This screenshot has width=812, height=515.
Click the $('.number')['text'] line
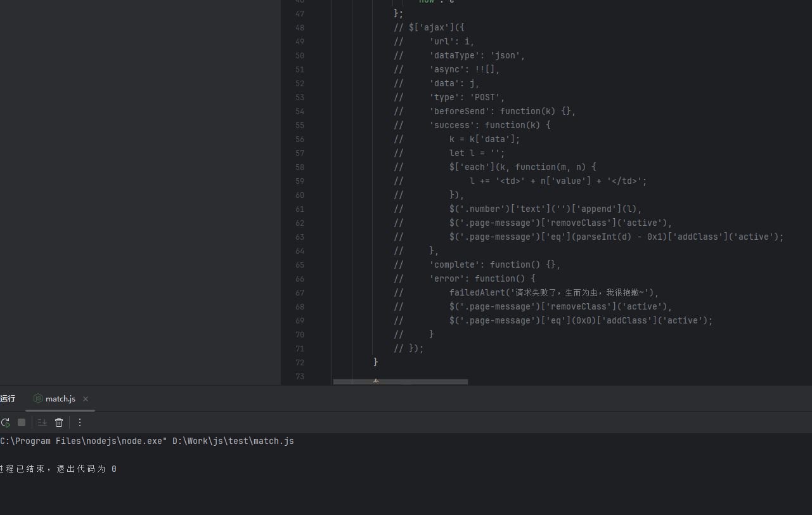pos(518,209)
